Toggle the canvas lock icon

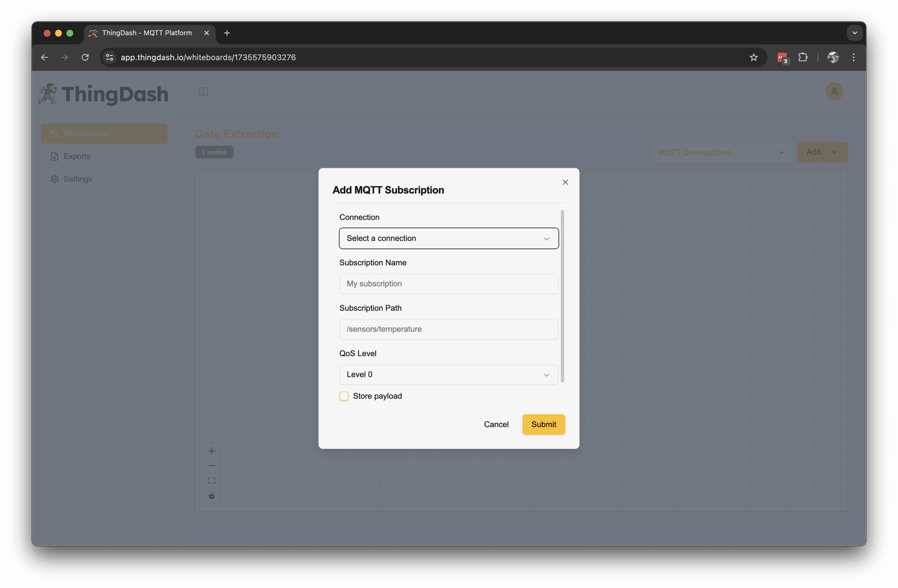tap(212, 495)
